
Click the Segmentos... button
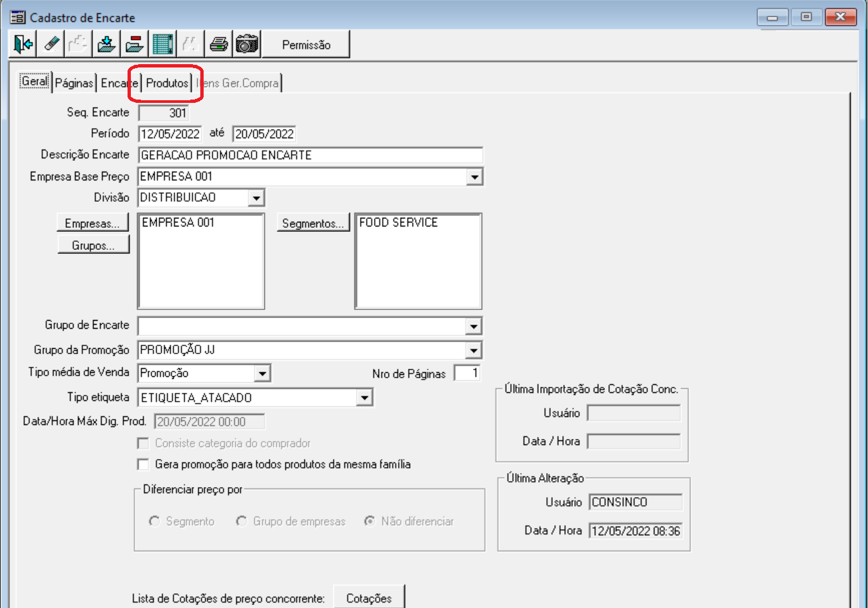pyautogui.click(x=313, y=224)
